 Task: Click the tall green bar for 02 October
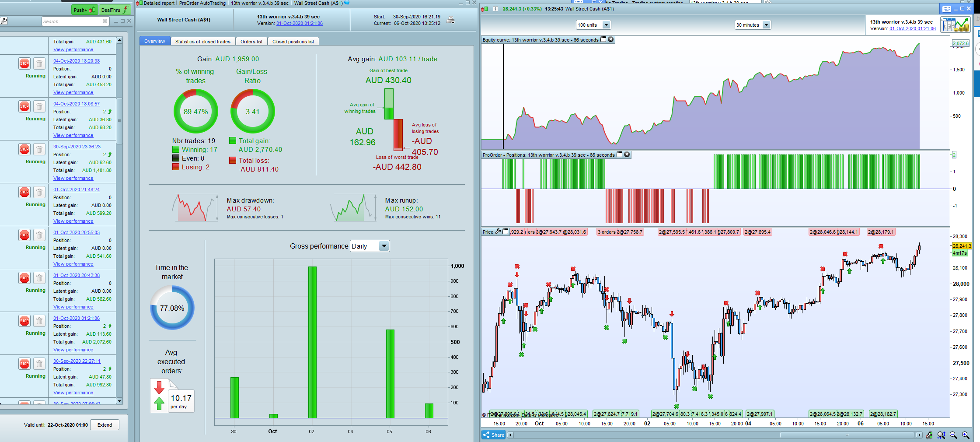[312, 342]
